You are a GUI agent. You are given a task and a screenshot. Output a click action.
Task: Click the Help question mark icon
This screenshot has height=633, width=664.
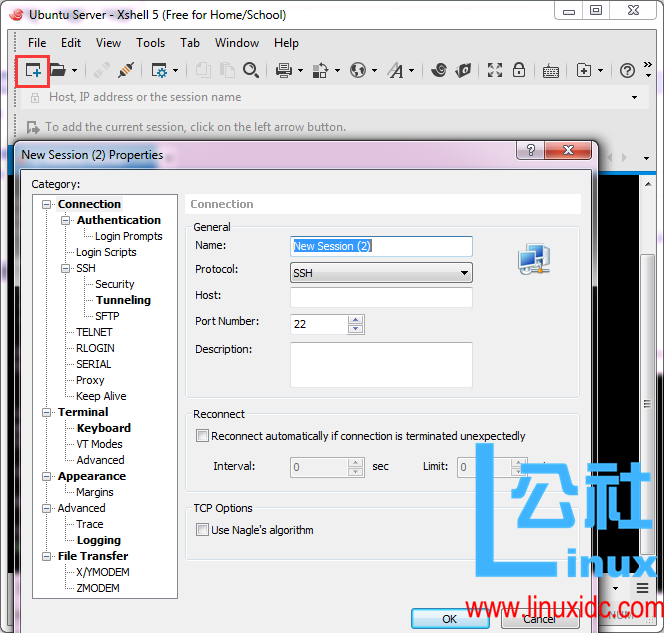pos(627,71)
